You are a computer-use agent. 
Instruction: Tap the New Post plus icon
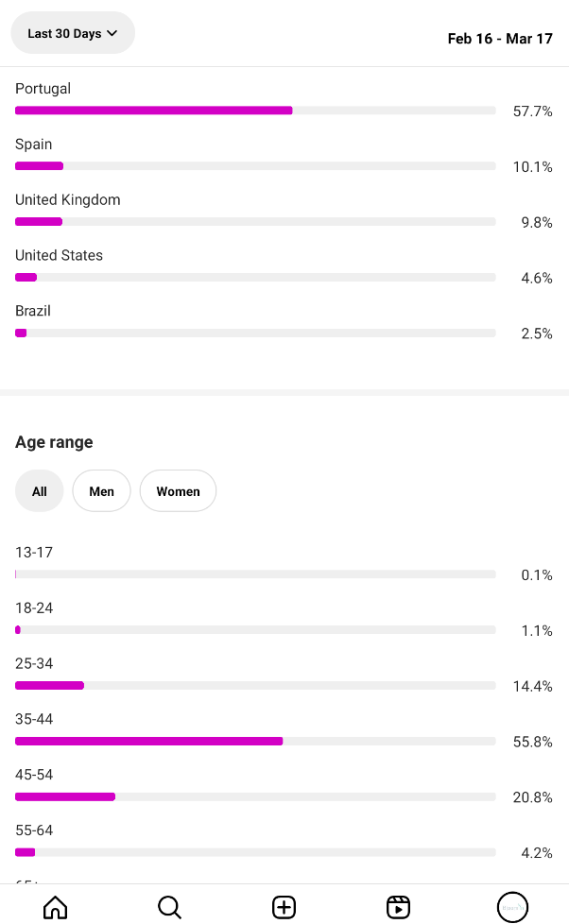coord(284,907)
